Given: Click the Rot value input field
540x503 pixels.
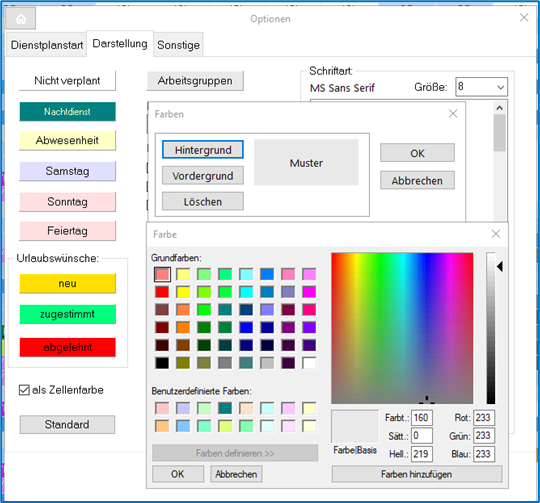Looking at the screenshot, I should 484,418.
